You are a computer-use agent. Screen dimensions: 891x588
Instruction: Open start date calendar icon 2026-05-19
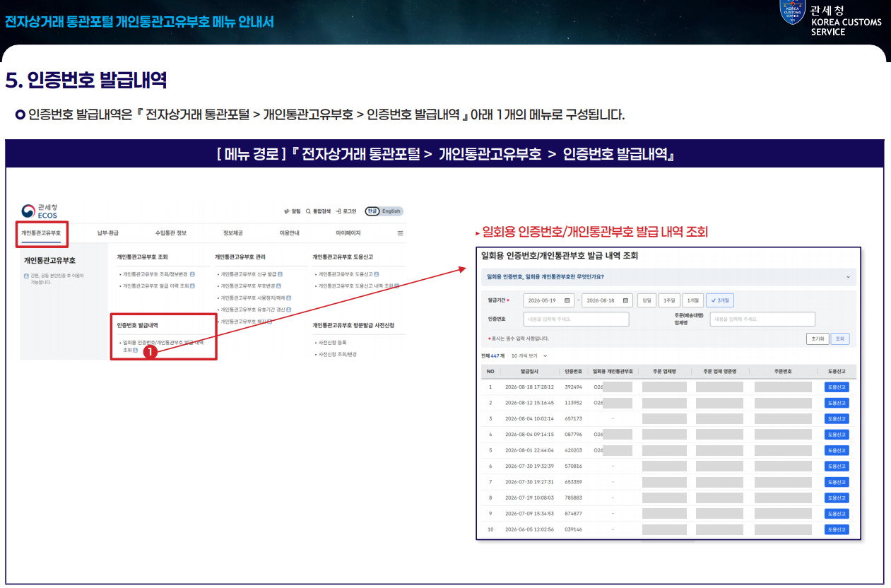click(567, 300)
